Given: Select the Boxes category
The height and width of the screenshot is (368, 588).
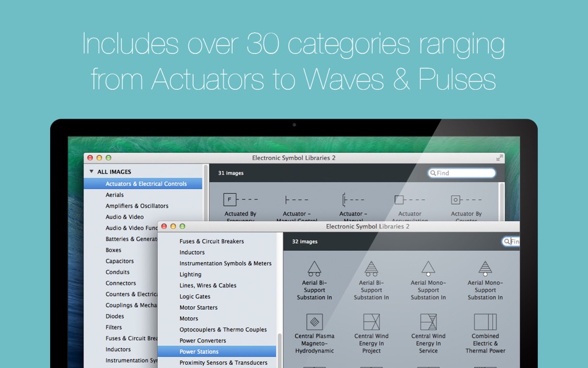Looking at the screenshot, I should click(113, 250).
